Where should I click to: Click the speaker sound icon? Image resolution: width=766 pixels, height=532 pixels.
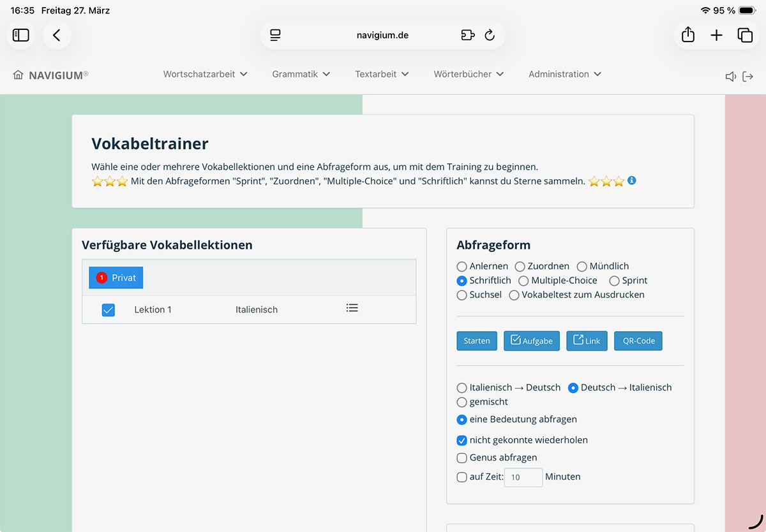coord(731,77)
